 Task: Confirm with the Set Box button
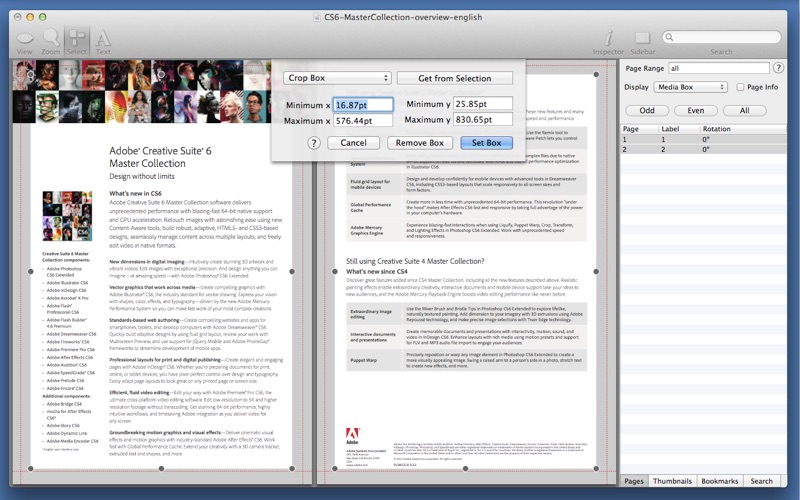click(x=486, y=143)
